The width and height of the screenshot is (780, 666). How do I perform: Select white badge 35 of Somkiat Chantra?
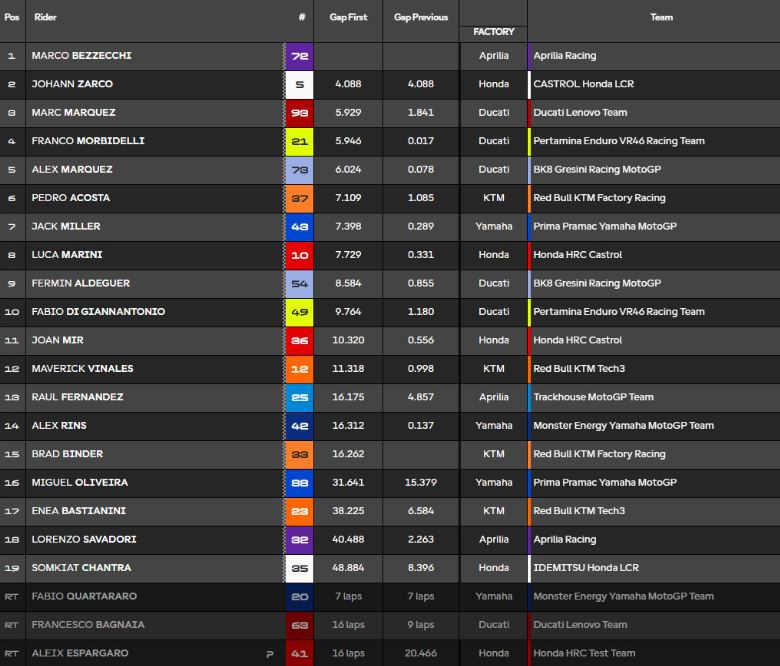coord(299,569)
